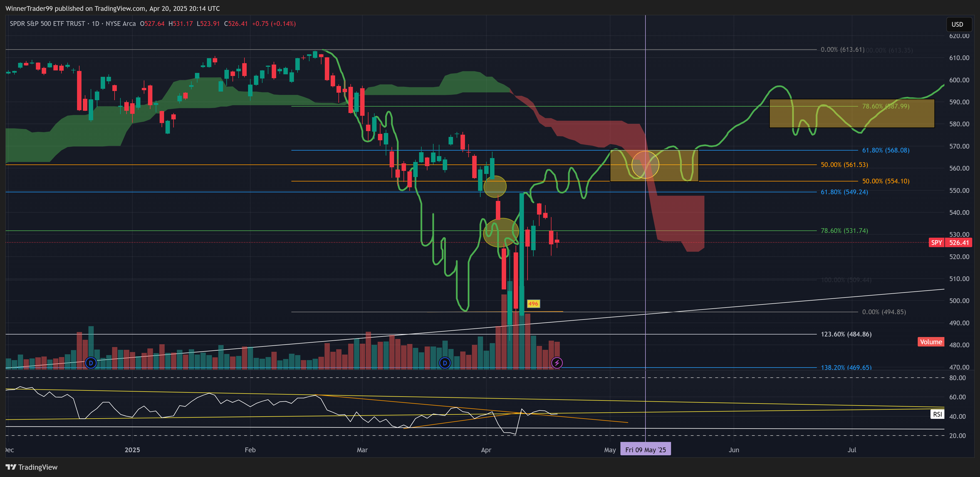Click the 0.00% (613.61) Fibonacci label
The width and height of the screenshot is (980, 477).
coord(842,50)
